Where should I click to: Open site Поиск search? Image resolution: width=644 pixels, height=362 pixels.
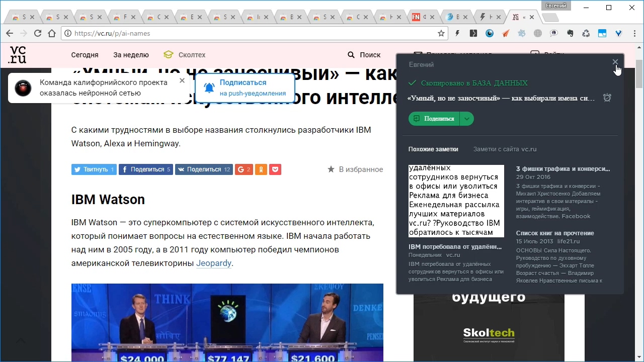click(364, 55)
